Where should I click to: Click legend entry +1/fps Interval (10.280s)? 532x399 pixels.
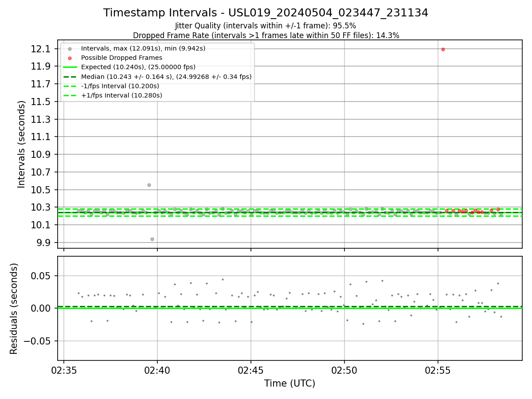click(121, 95)
